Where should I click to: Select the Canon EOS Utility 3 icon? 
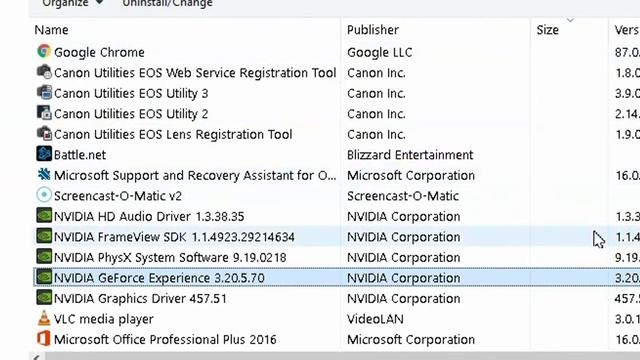point(44,93)
